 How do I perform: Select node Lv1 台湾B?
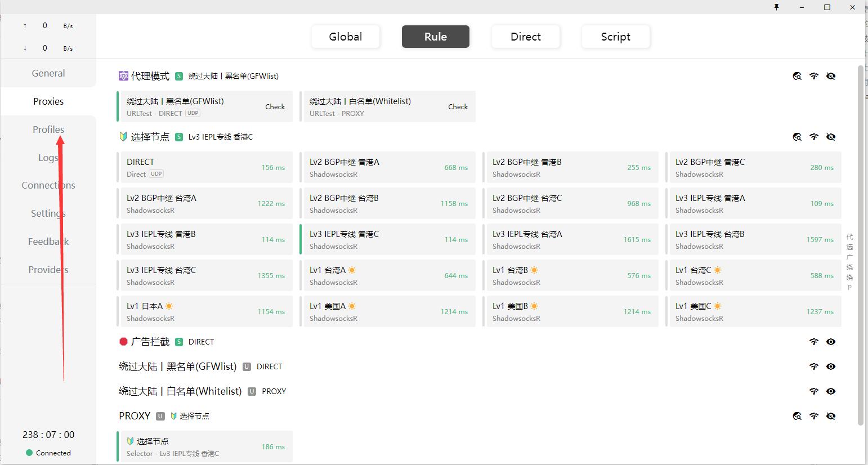click(571, 275)
